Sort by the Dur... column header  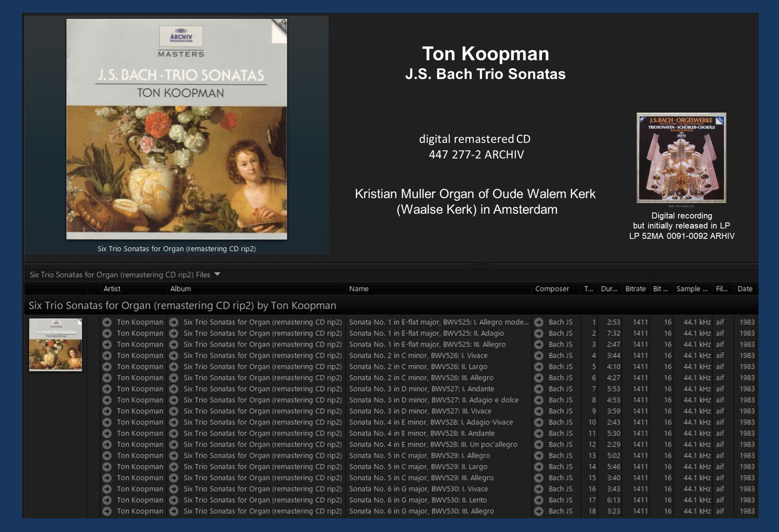pyautogui.click(x=609, y=289)
